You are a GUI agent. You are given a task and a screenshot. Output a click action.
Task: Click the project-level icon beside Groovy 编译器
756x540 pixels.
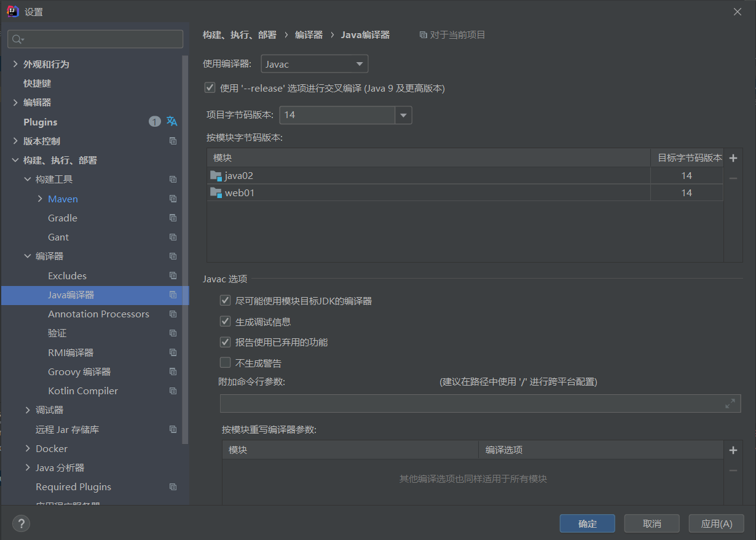click(173, 371)
